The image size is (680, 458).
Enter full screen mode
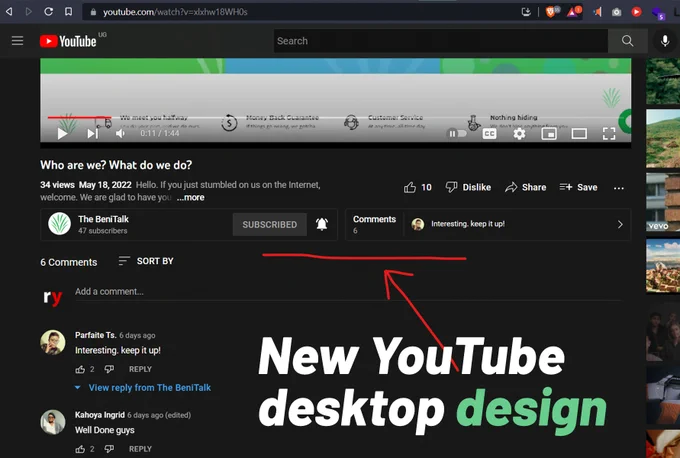pyautogui.click(x=609, y=134)
